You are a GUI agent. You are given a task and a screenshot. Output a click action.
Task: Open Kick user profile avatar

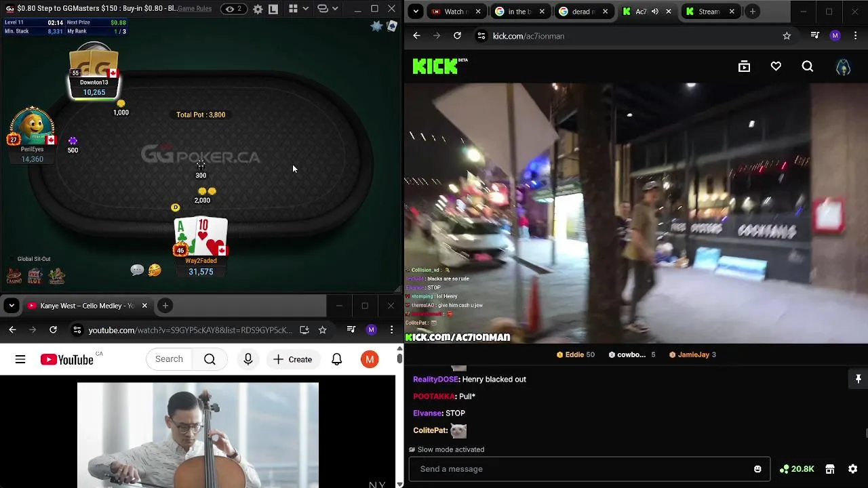click(x=843, y=66)
